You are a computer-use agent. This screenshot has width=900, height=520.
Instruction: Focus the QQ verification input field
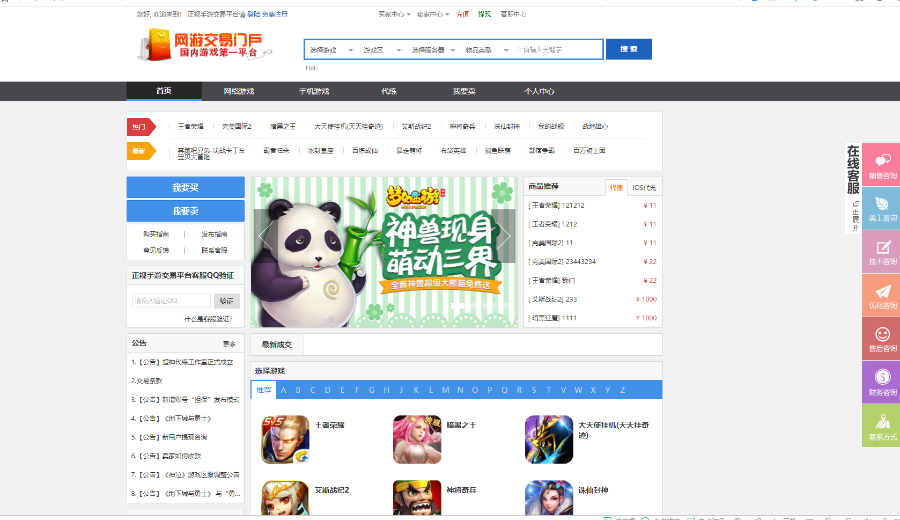click(171, 301)
